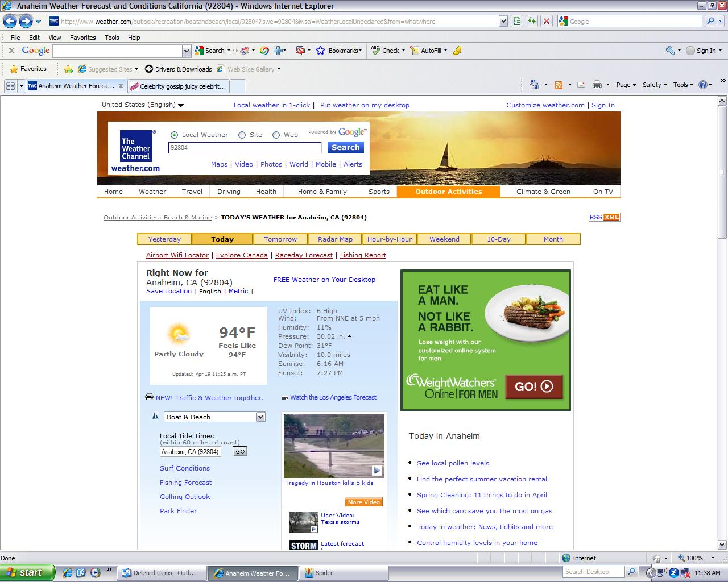728x582 pixels.
Task: Select the Web radio button
Action: point(276,135)
